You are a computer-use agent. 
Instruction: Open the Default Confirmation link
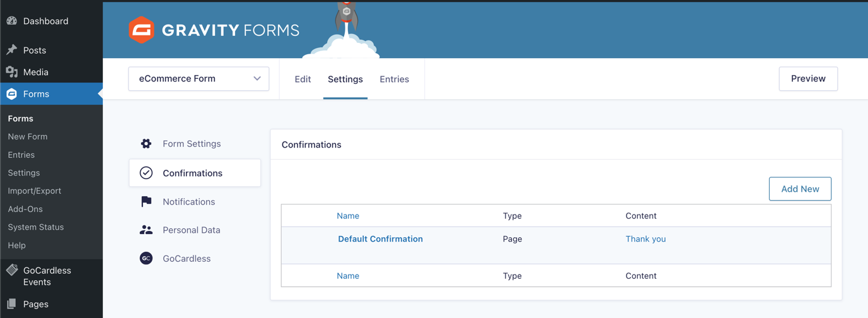tap(380, 239)
